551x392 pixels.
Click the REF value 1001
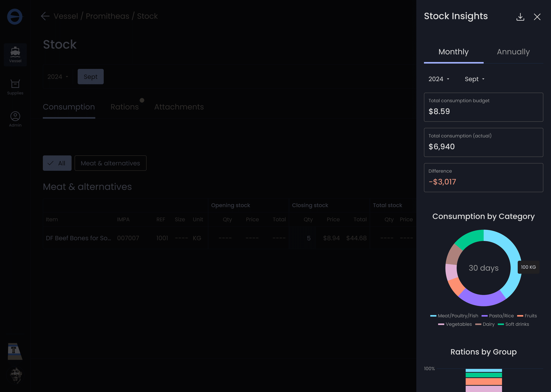point(162,238)
